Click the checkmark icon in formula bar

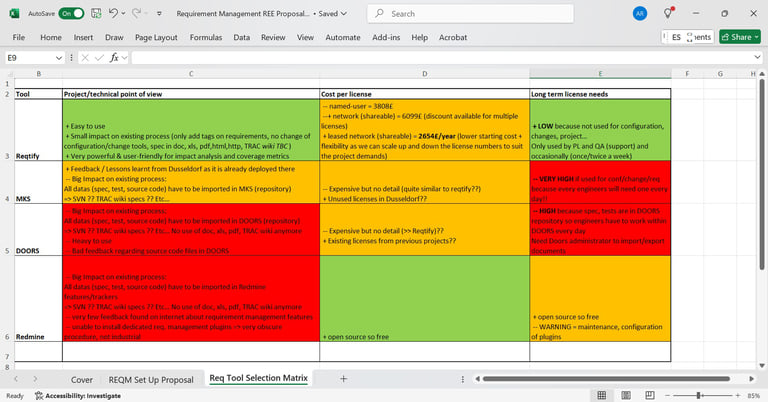coord(99,58)
